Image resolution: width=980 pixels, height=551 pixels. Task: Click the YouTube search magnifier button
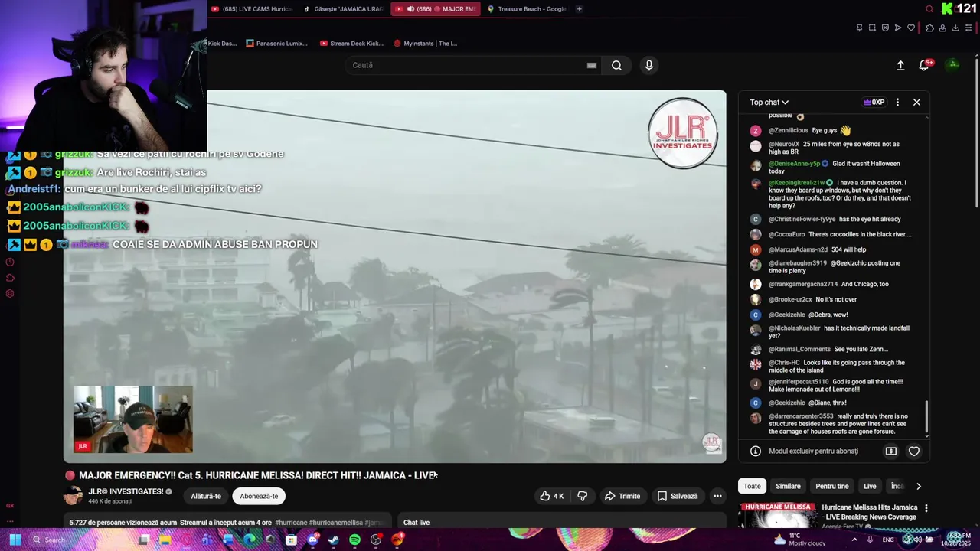point(616,65)
